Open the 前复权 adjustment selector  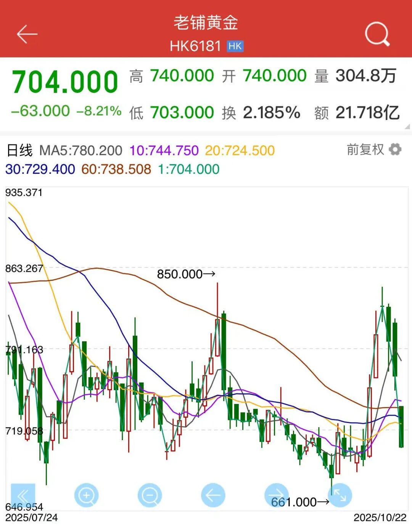point(365,149)
